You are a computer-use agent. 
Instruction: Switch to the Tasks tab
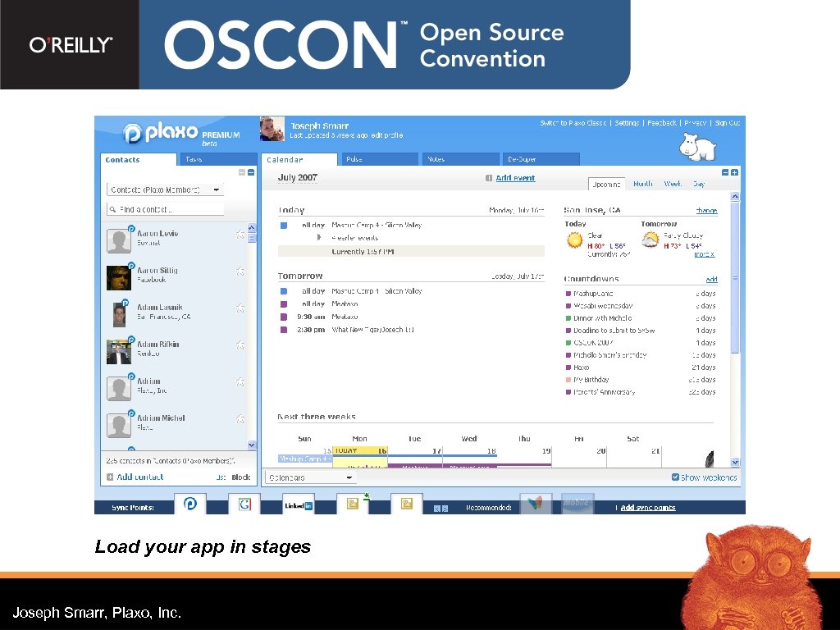pyautogui.click(x=217, y=159)
